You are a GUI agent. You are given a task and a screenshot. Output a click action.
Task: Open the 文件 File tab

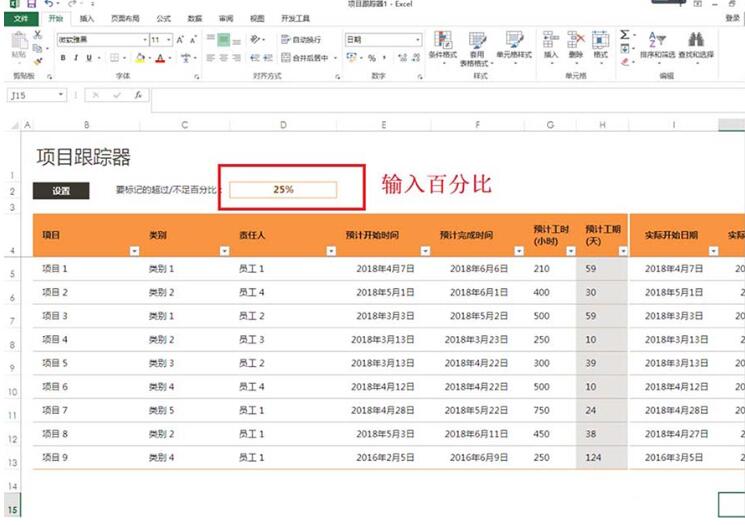21,19
